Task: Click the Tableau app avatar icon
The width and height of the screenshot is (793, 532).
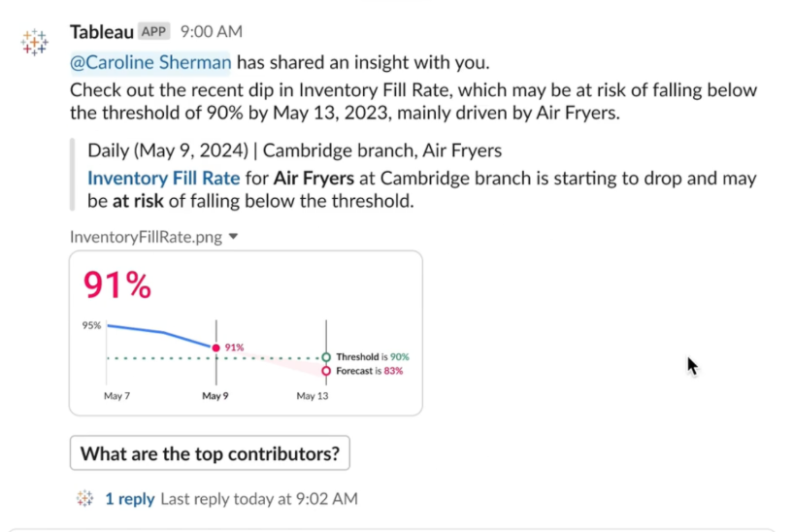Action: (x=34, y=42)
